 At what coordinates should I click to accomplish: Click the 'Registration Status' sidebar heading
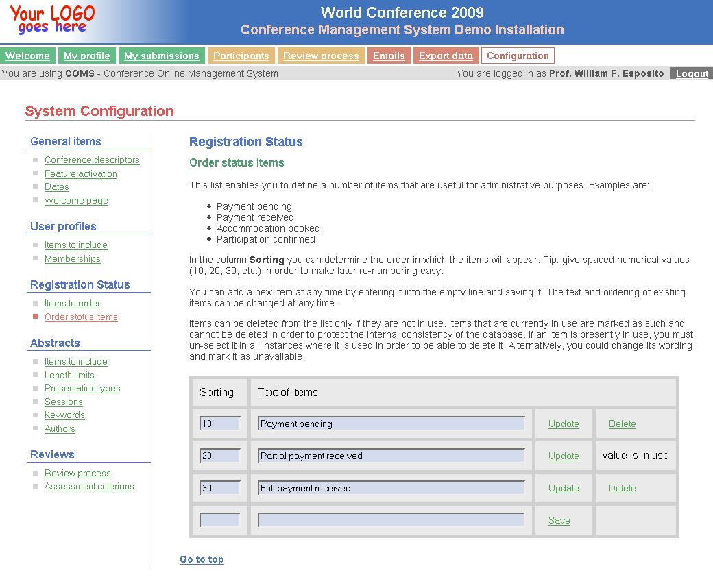click(x=80, y=284)
